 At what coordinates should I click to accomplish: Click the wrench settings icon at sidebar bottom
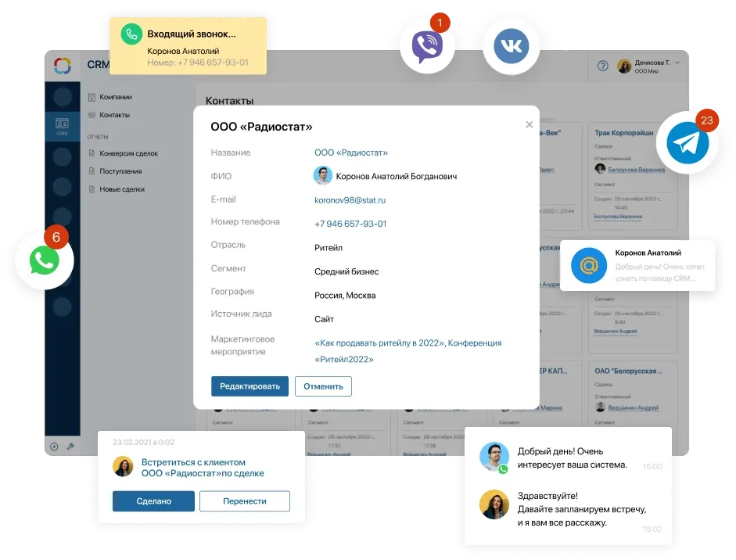coord(70,447)
